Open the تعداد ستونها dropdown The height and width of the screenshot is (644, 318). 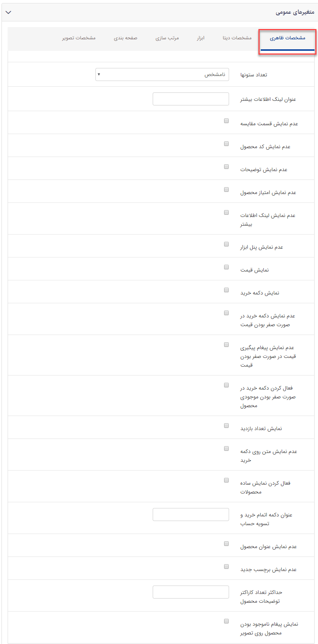162,74
